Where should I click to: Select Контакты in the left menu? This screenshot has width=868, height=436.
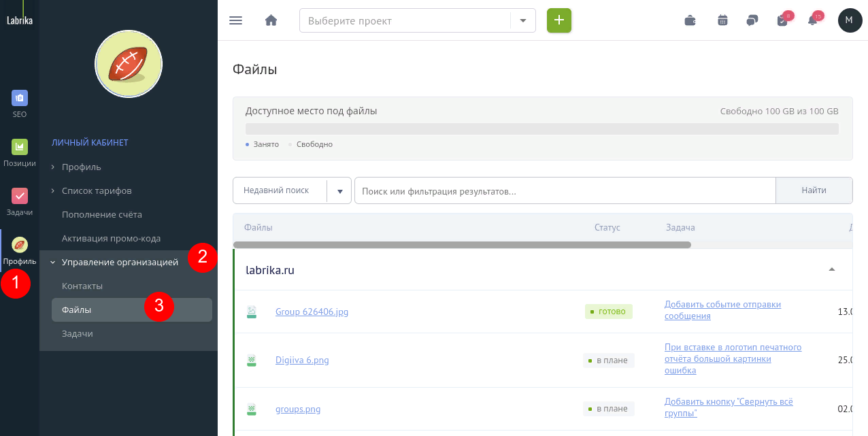tap(82, 286)
